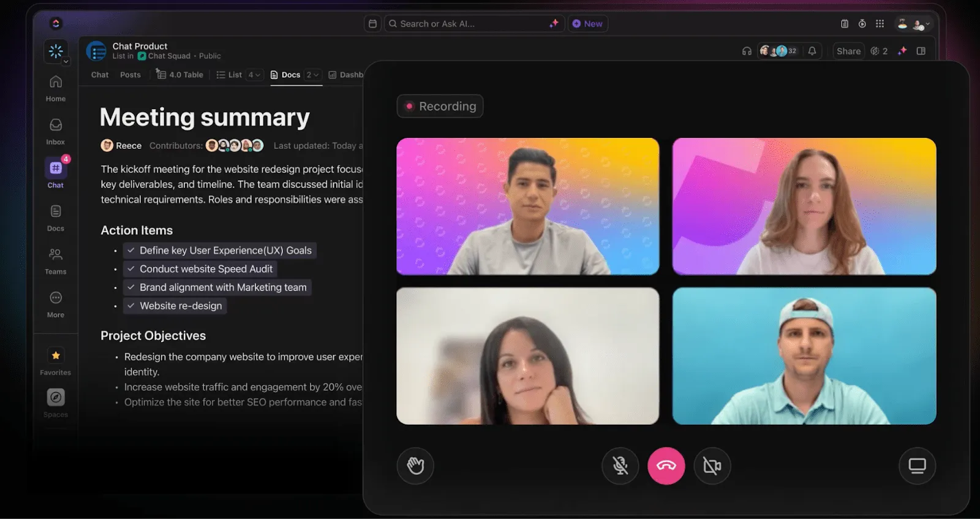Click the Project Objectives heading
Image resolution: width=980 pixels, height=519 pixels.
(x=153, y=336)
